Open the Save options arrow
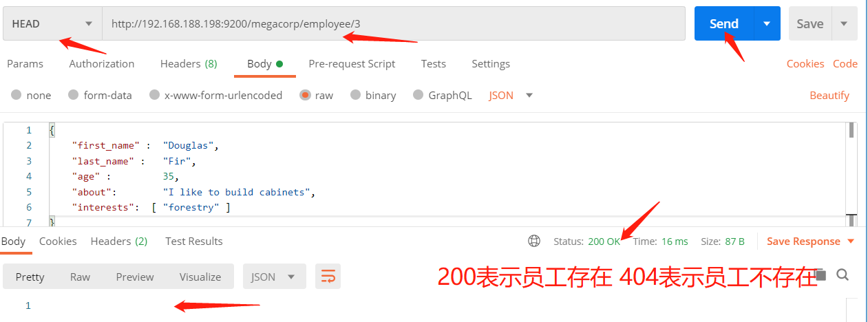The height and width of the screenshot is (322, 868). [x=845, y=23]
